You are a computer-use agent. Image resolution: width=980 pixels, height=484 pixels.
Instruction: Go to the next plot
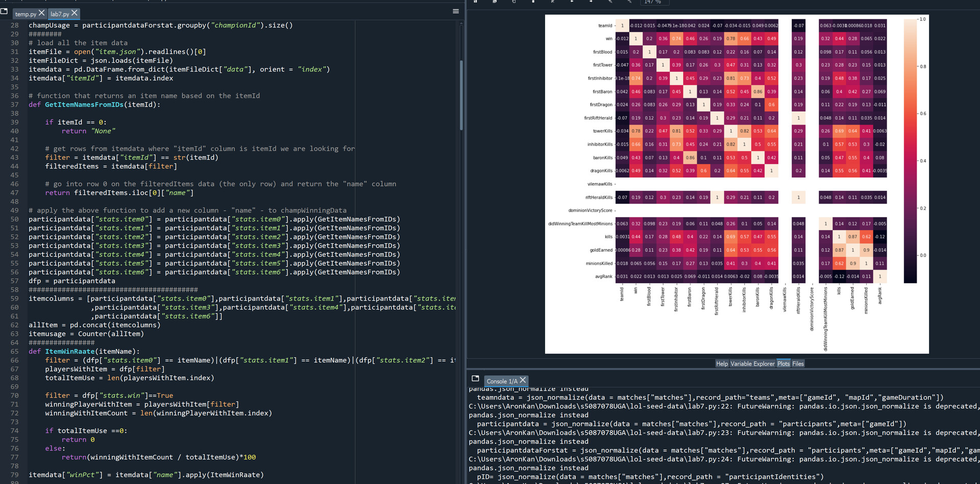(x=591, y=2)
